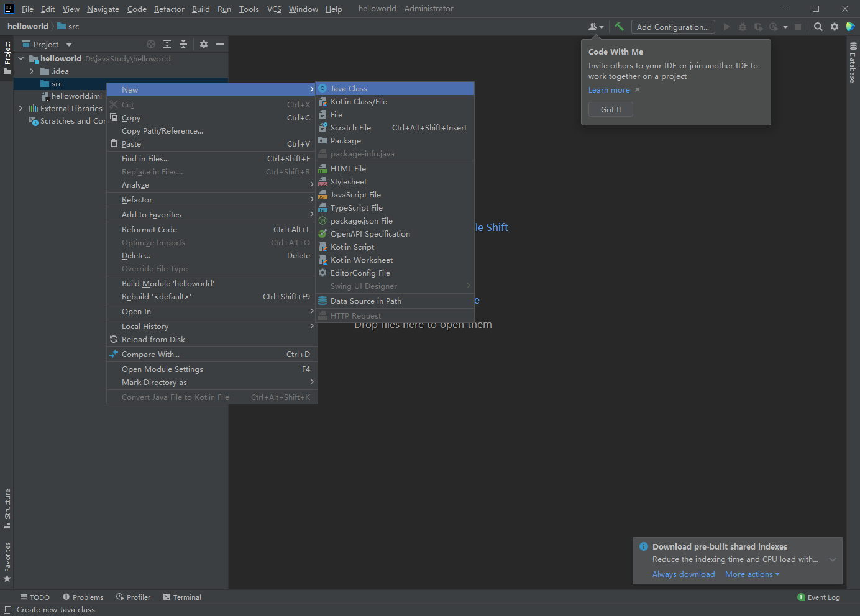The width and height of the screenshot is (860, 616).
Task: Select Scratches and Consoles tree item
Action: click(68, 121)
